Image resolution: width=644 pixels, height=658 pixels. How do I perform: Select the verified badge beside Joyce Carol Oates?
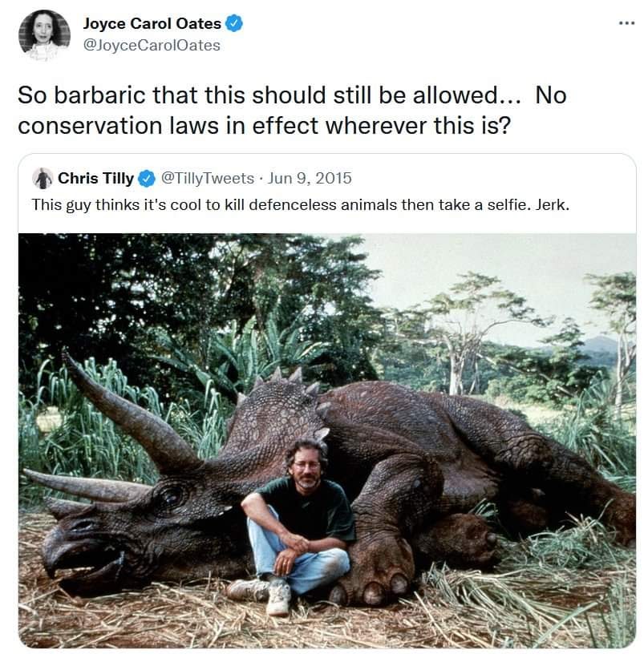point(234,23)
